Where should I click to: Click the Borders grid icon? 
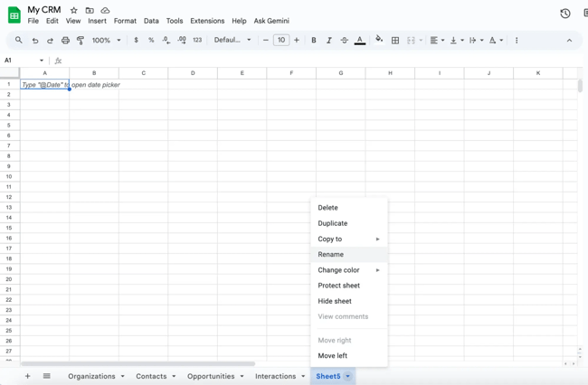(x=395, y=40)
